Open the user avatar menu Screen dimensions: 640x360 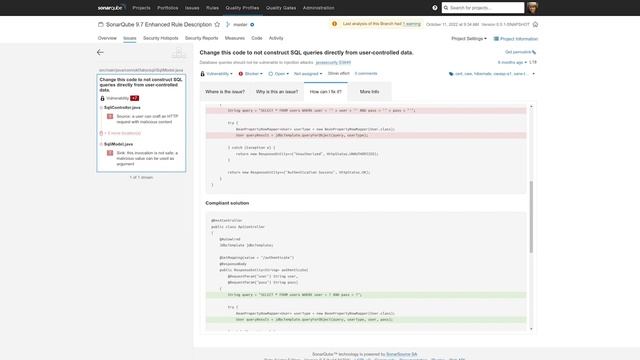click(532, 8)
